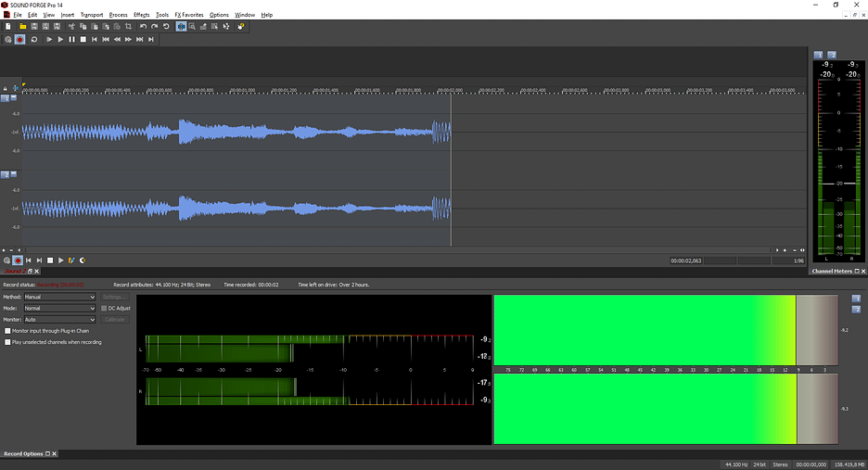Click the Record button in transport toolbar

pyautogui.click(x=19, y=40)
